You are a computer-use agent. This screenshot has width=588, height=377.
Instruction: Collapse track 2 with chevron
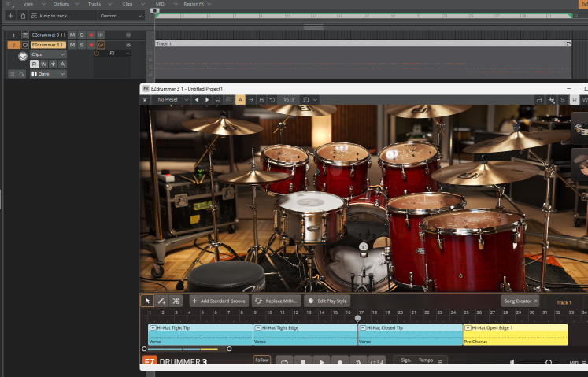128,45
